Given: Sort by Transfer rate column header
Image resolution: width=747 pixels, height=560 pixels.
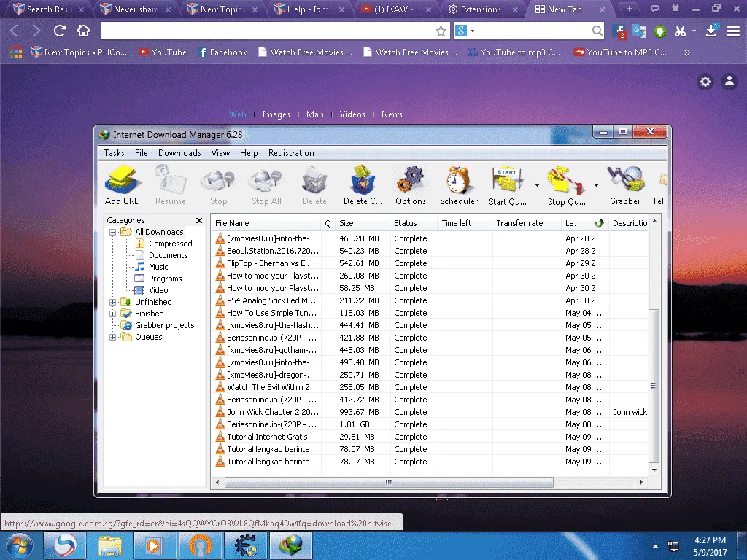Looking at the screenshot, I should [x=527, y=223].
